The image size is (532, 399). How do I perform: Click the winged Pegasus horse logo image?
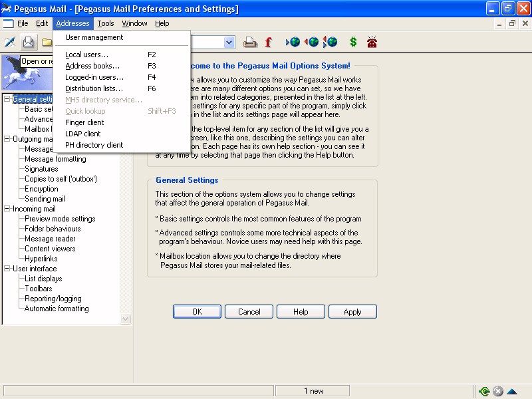click(x=27, y=72)
